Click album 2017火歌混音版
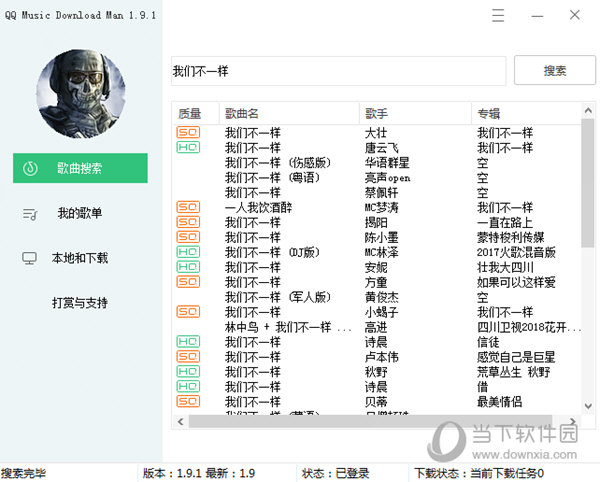The height and width of the screenshot is (482, 600). click(x=516, y=252)
